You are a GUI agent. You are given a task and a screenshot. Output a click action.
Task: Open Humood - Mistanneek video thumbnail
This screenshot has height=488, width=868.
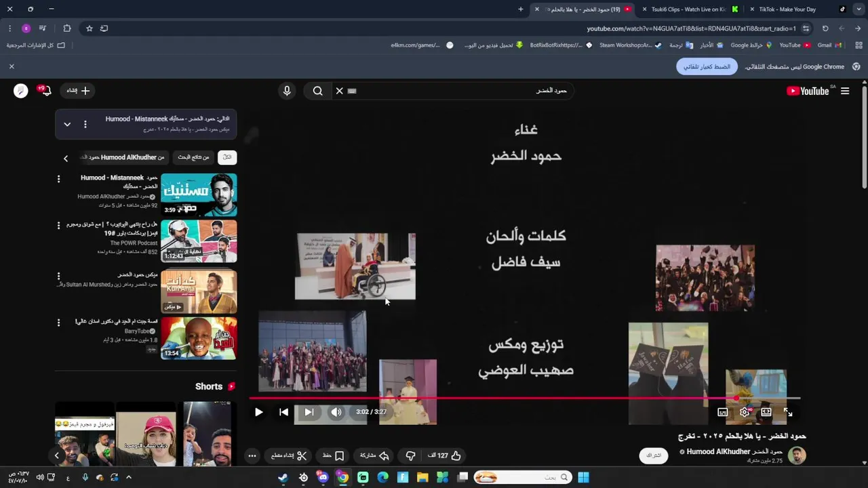pyautogui.click(x=199, y=195)
